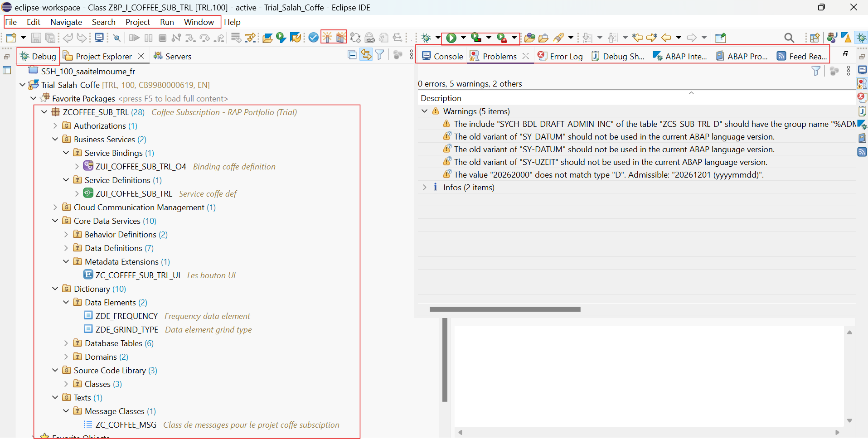Click the Problems horizontal scrollbar
Image resolution: width=868 pixels, height=439 pixels.
tap(505, 309)
